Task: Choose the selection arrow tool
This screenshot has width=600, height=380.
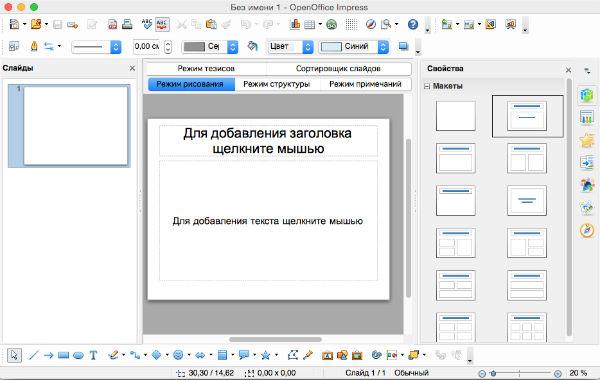Action: coord(14,355)
